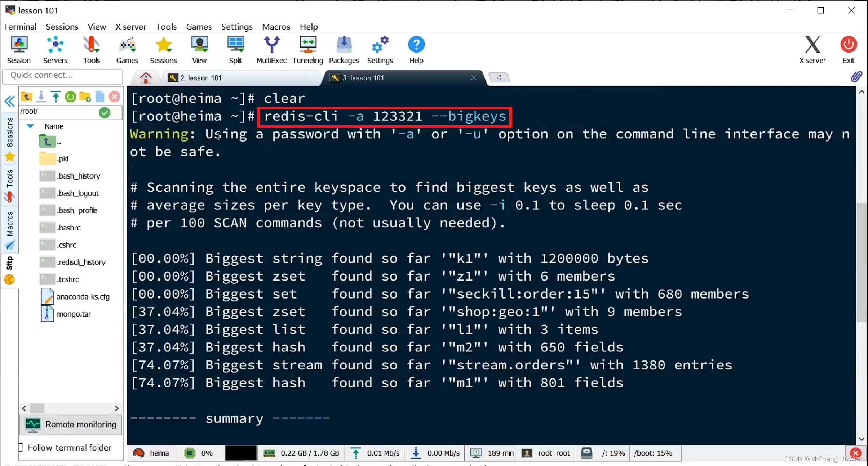The height and width of the screenshot is (466, 868).
Task: Confirm the path with the green check
Action: click(105, 113)
